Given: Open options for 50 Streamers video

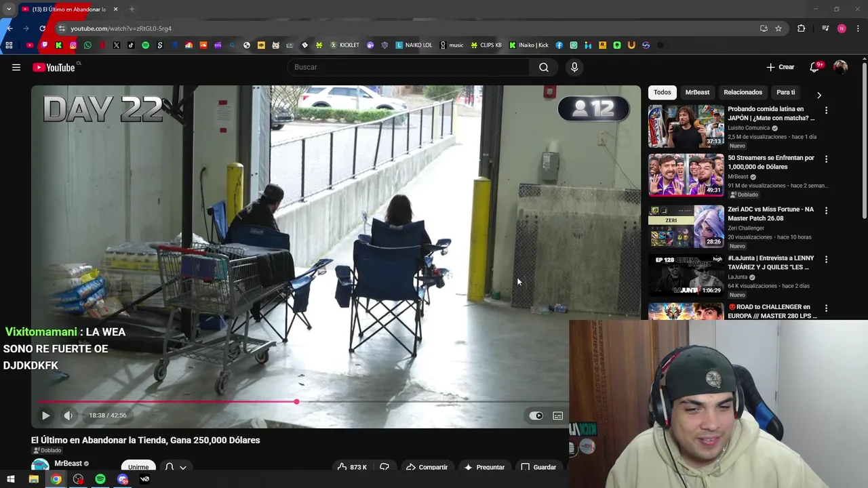Looking at the screenshot, I should [826, 159].
